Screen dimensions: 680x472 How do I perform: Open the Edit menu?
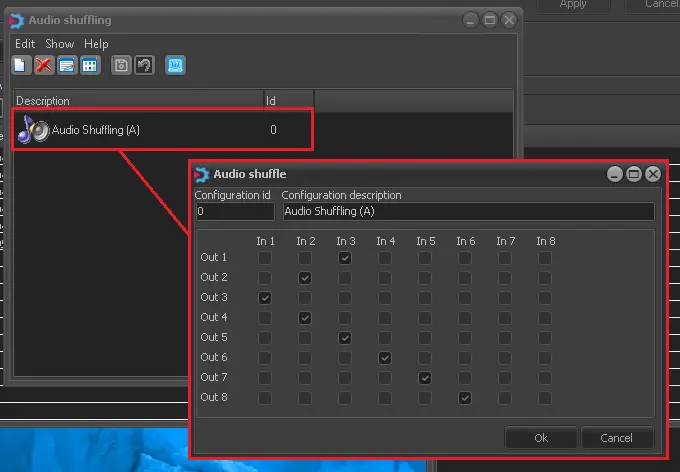click(x=25, y=44)
